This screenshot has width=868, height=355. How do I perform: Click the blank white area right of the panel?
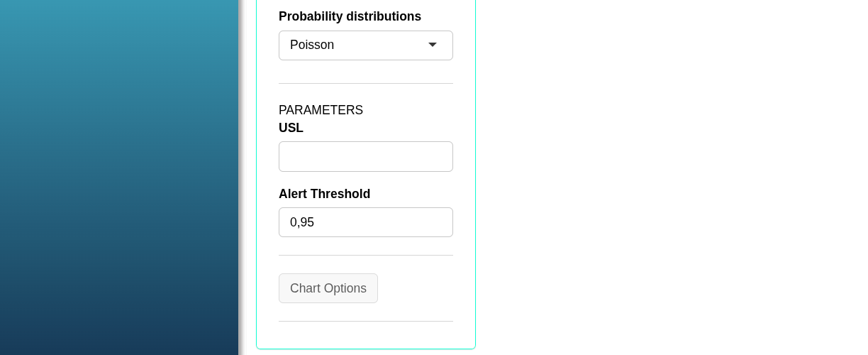coord(672,177)
